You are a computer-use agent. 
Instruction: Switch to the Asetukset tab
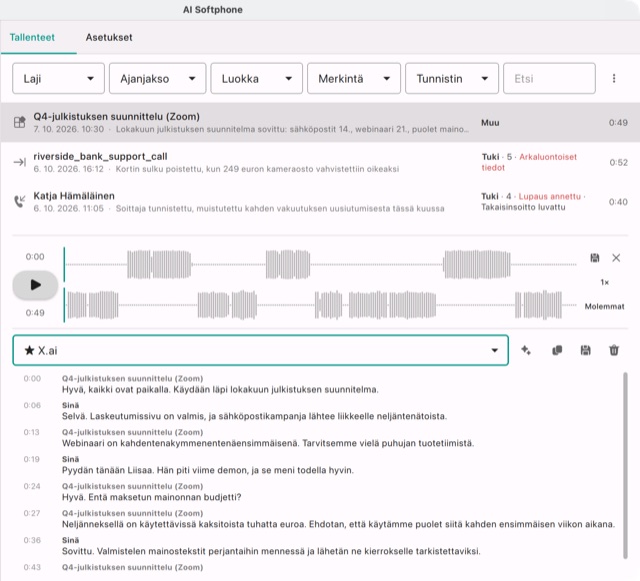tap(109, 38)
